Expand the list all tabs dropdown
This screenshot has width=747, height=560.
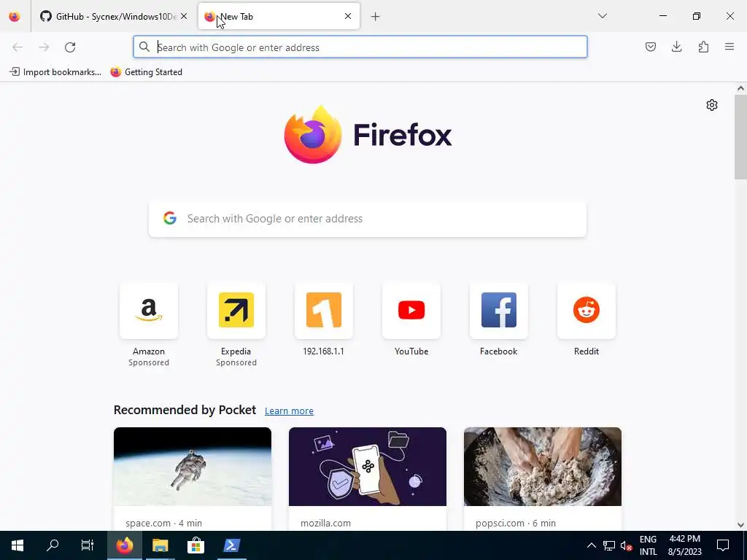[x=602, y=16]
